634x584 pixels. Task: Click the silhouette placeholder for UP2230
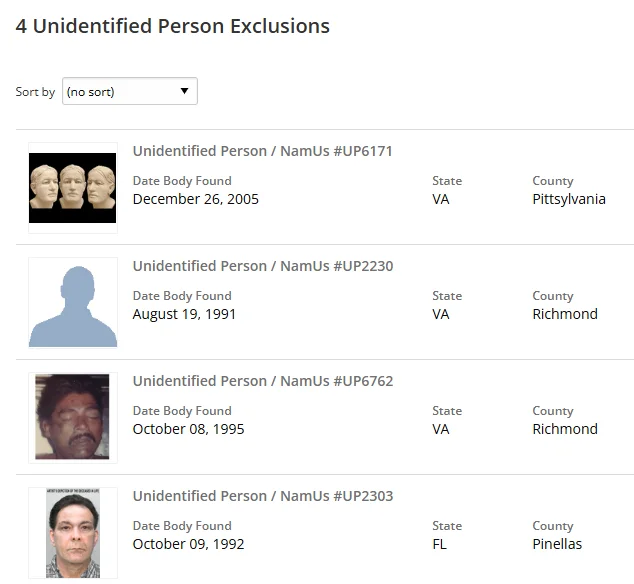(72, 303)
